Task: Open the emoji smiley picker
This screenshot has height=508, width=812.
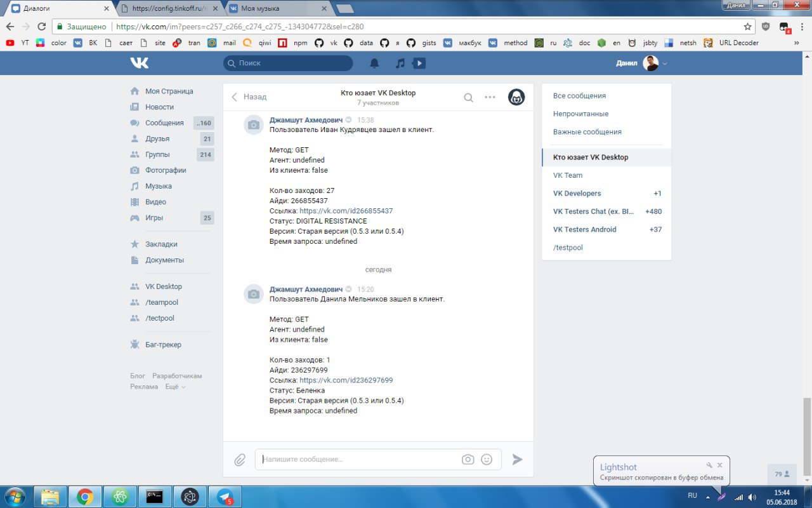Action: tap(487, 459)
